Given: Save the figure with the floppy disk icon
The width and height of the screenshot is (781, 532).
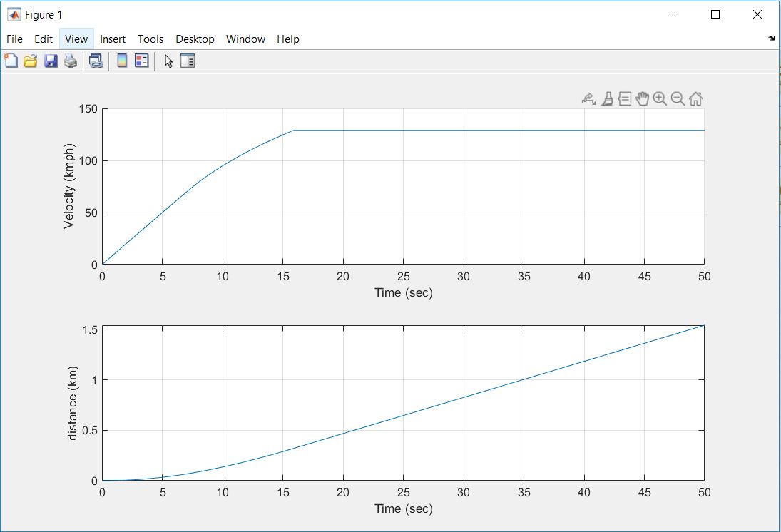Looking at the screenshot, I should [51, 61].
